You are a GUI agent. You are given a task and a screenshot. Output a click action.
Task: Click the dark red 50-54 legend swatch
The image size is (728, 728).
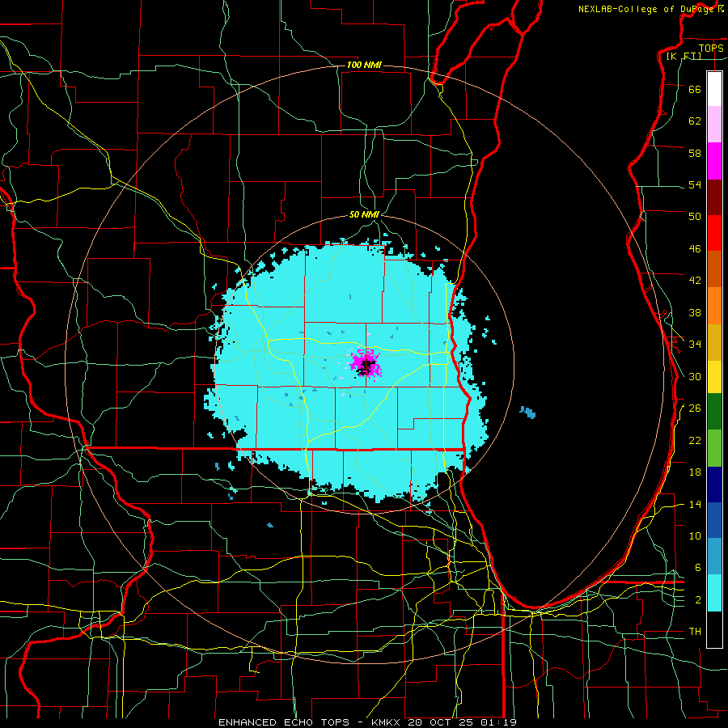[x=714, y=197]
